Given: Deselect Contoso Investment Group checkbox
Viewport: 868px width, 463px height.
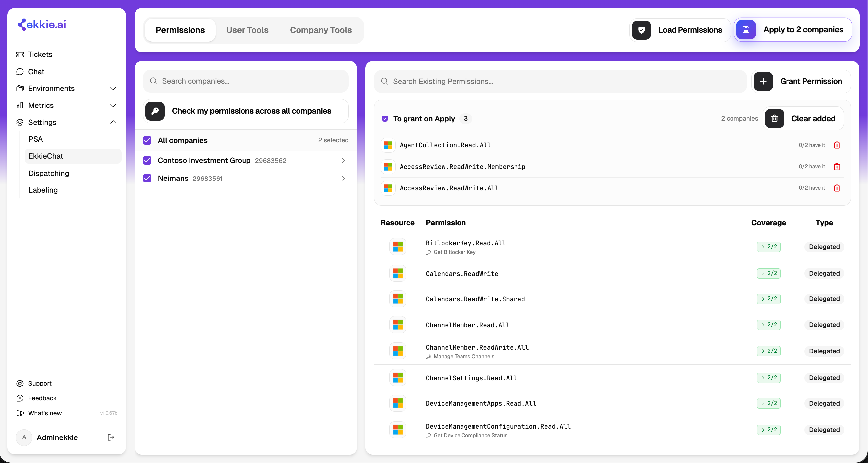Looking at the screenshot, I should pyautogui.click(x=147, y=160).
